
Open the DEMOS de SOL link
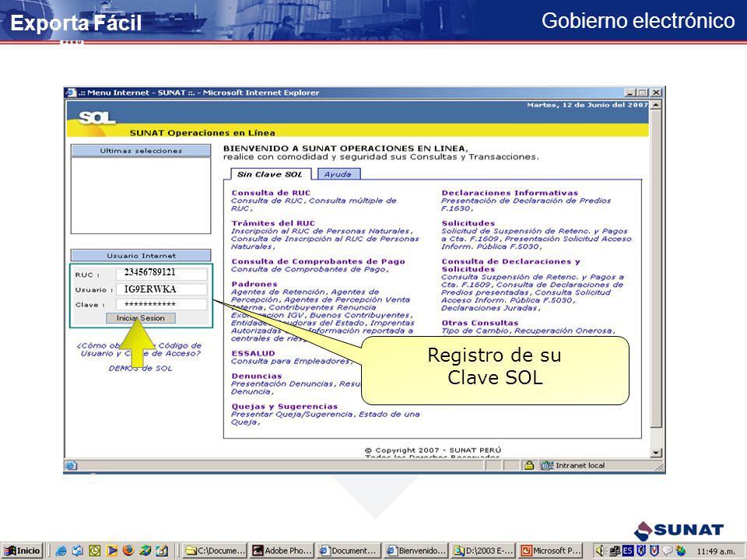(141, 368)
